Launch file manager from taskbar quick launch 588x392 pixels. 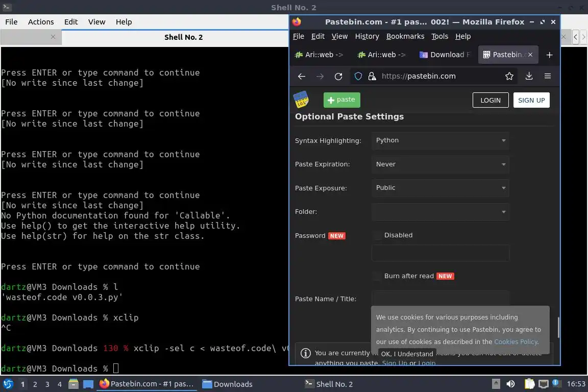click(73, 384)
